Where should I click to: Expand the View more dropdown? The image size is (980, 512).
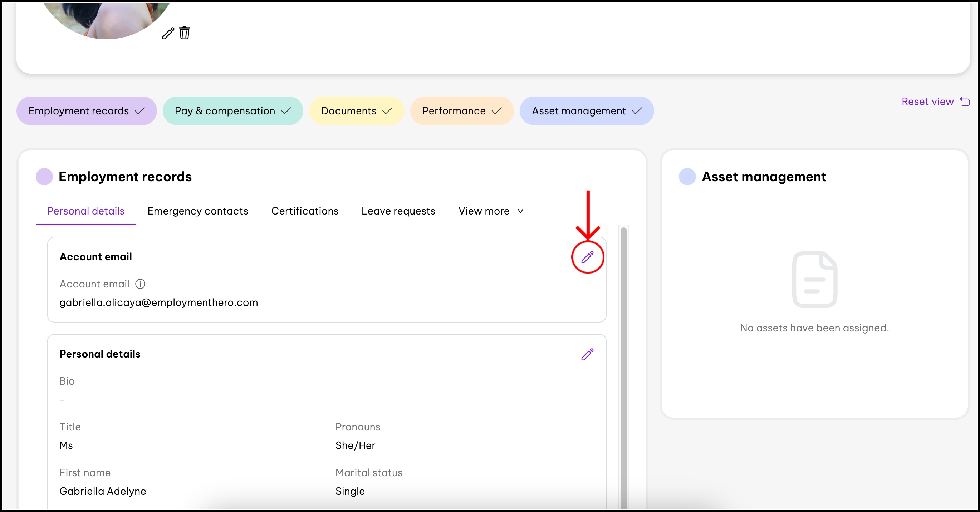pos(491,211)
